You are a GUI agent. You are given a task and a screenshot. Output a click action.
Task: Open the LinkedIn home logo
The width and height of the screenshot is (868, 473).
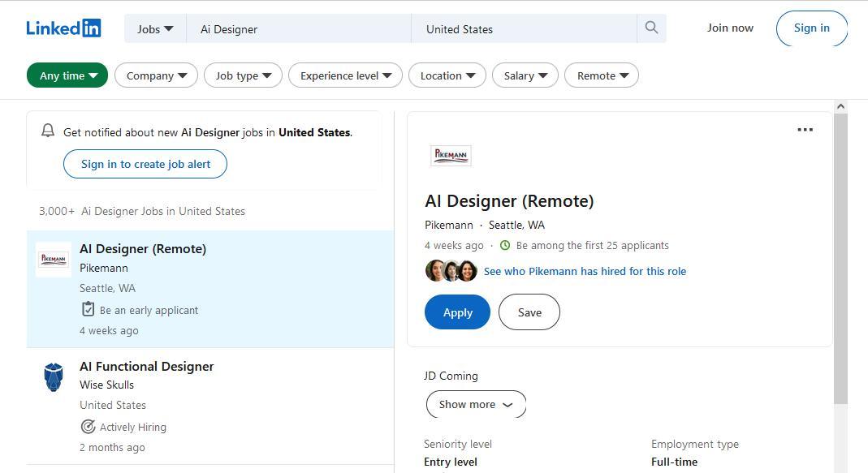[x=63, y=28]
